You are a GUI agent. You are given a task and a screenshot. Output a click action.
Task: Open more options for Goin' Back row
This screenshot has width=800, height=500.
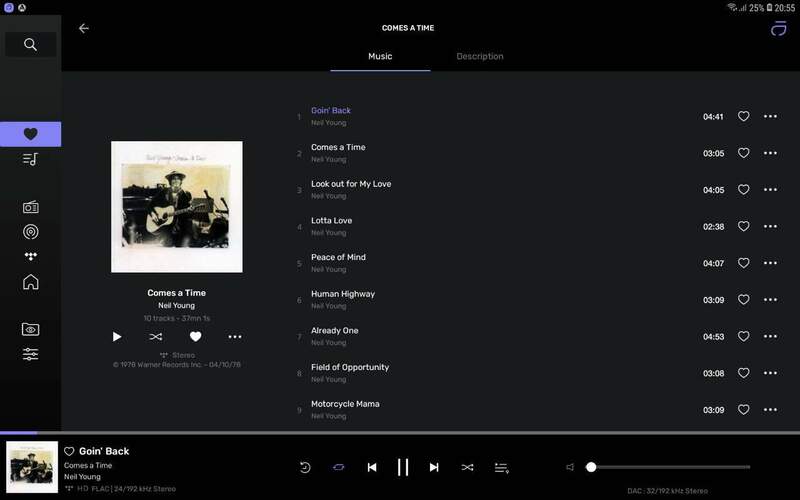pyautogui.click(x=770, y=116)
